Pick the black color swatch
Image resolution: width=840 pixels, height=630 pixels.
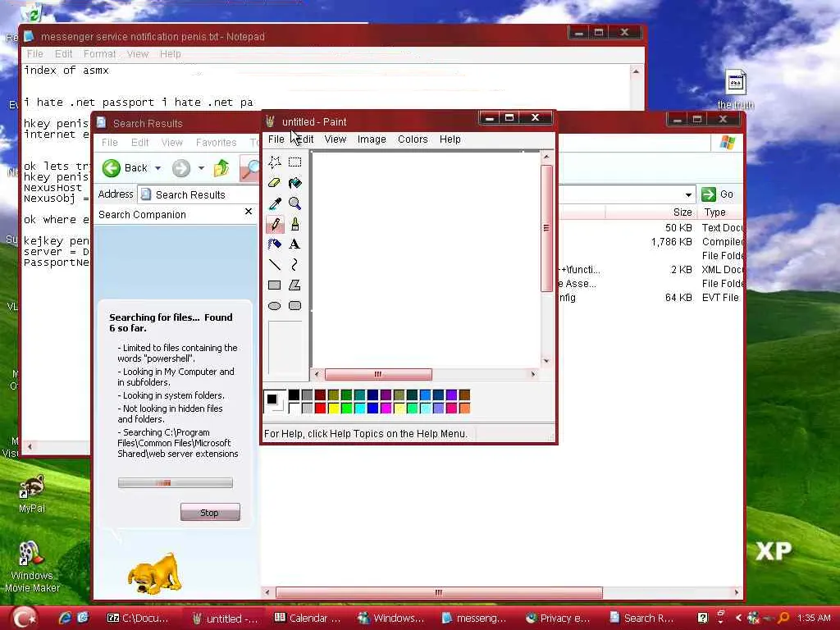pos(294,395)
